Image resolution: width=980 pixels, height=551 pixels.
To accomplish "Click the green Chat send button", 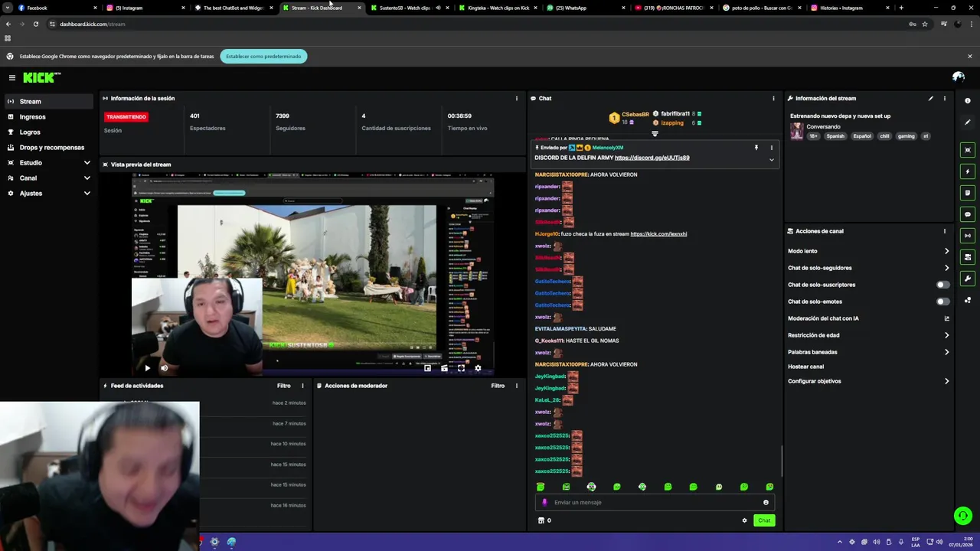I will coord(764,520).
